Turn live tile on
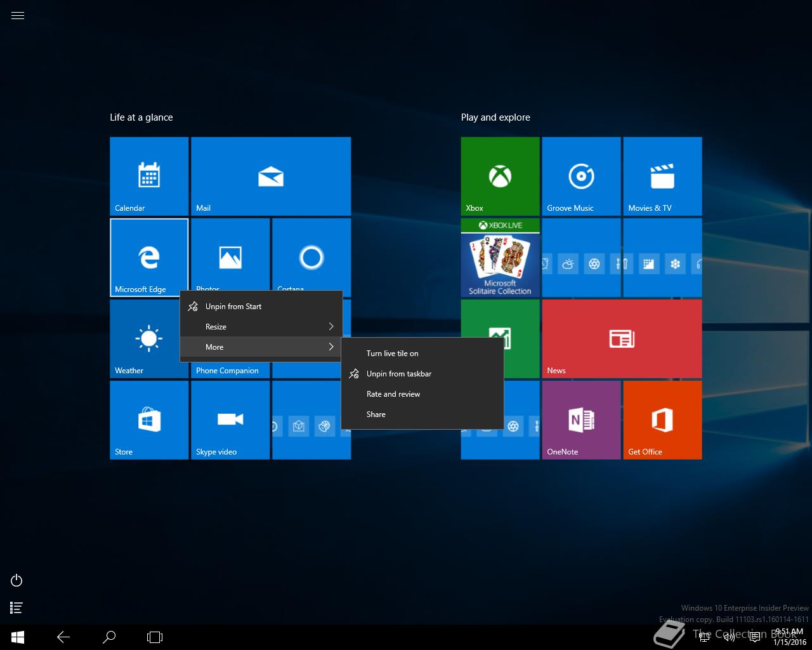Image resolution: width=812 pixels, height=650 pixels. coord(392,354)
